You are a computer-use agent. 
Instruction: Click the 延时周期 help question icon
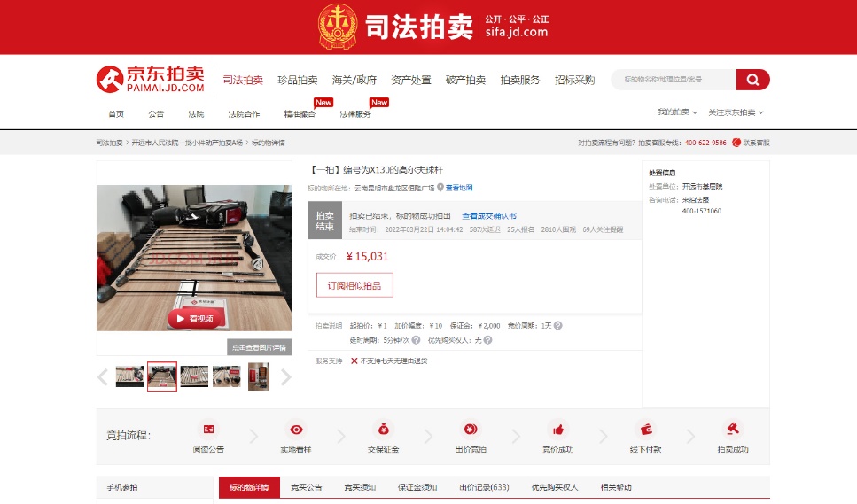(x=416, y=340)
